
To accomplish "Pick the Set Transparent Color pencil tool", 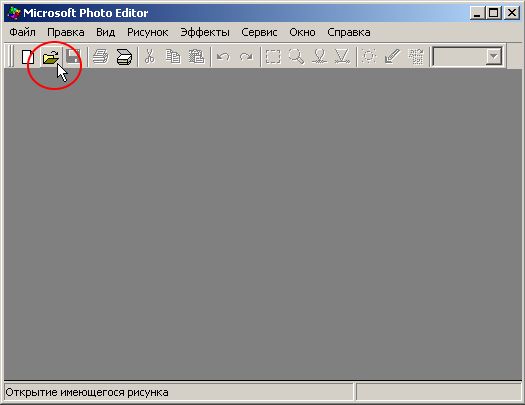I will pyautogui.click(x=392, y=57).
